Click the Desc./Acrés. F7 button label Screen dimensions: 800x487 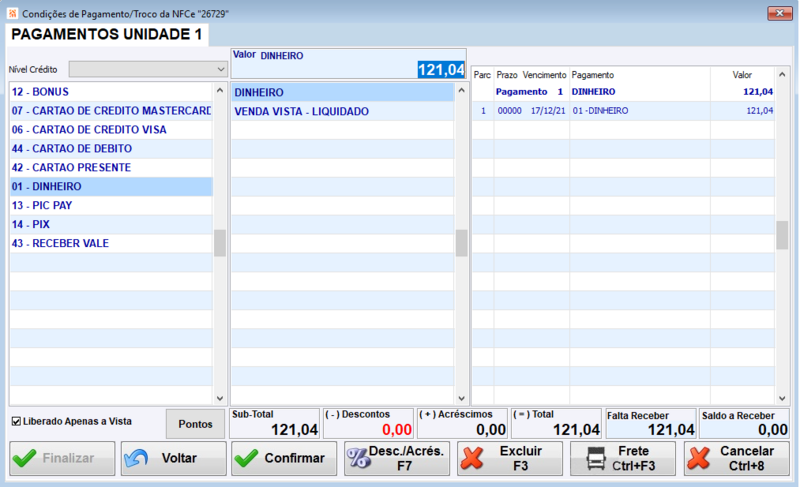coord(406,458)
